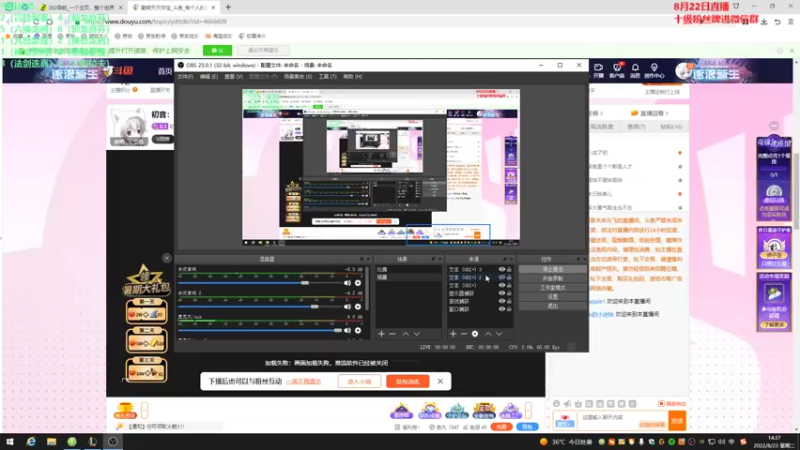This screenshot has height=450, width=800.
Task: Remove selected source with minus icon
Action: [464, 334]
